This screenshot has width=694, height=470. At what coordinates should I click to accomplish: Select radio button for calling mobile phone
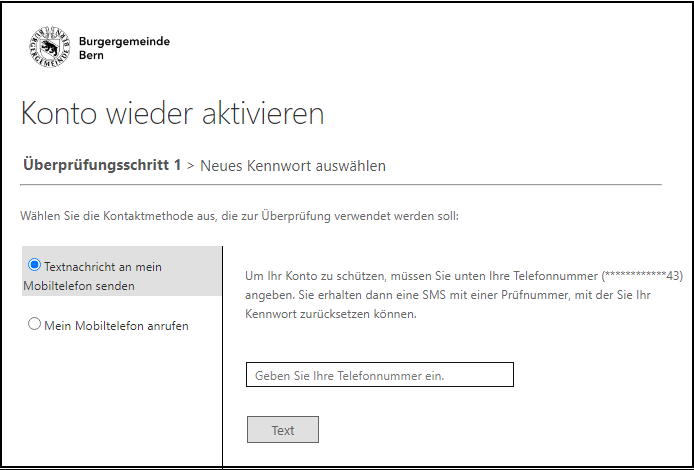pos(35,325)
